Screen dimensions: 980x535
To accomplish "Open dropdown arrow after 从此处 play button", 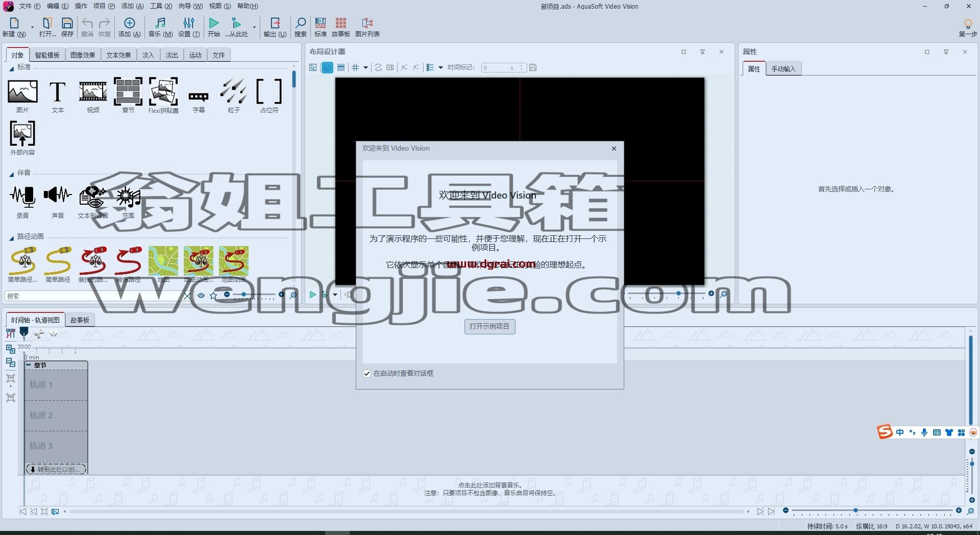I will [254, 27].
